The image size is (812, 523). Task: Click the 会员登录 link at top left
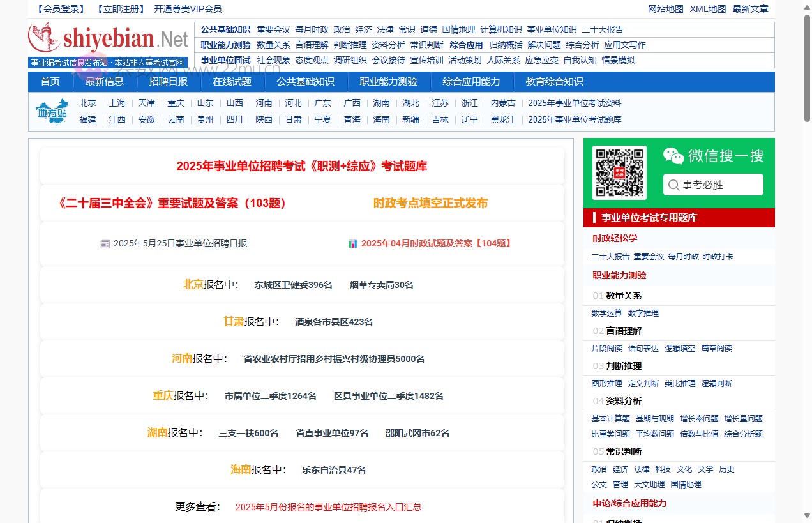(x=59, y=9)
